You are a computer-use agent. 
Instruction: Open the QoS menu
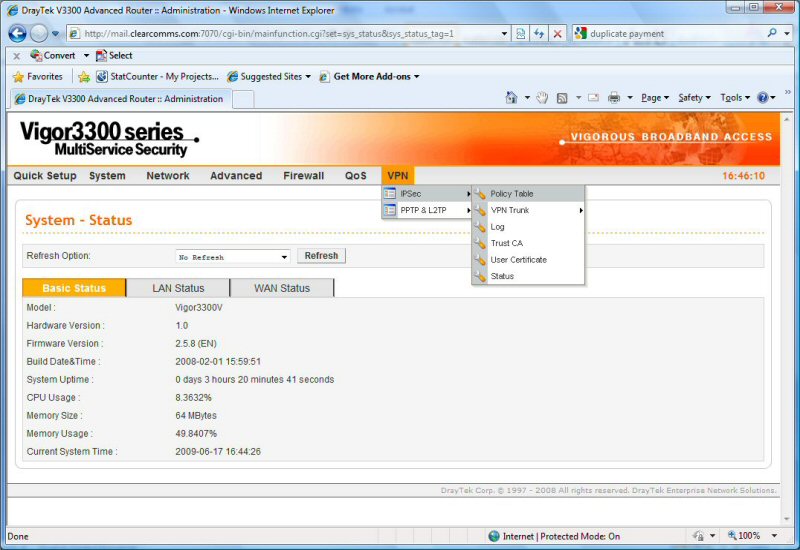click(x=356, y=176)
